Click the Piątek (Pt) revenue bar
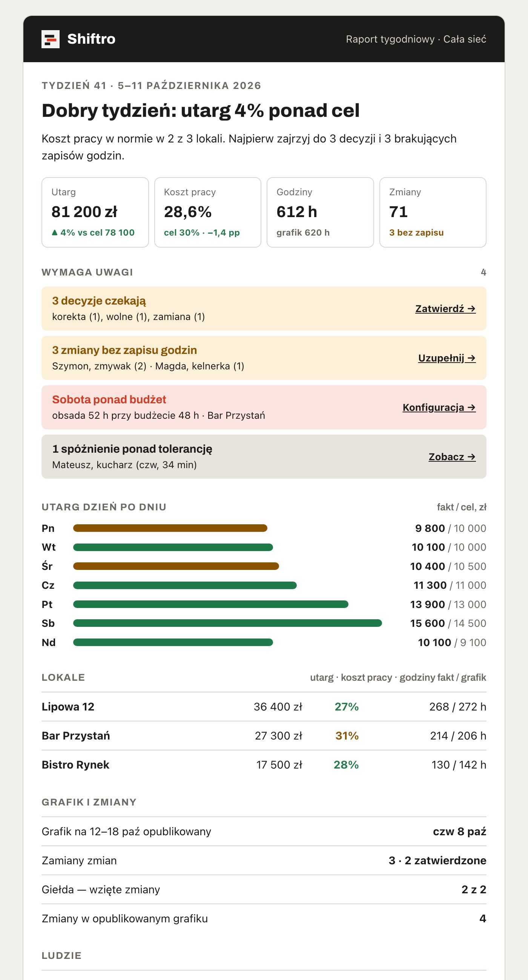Image resolution: width=528 pixels, height=980 pixels. coord(210,604)
